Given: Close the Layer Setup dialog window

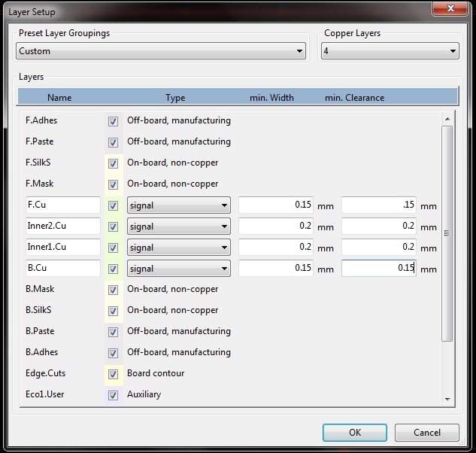Looking at the screenshot, I should click(x=451, y=9).
